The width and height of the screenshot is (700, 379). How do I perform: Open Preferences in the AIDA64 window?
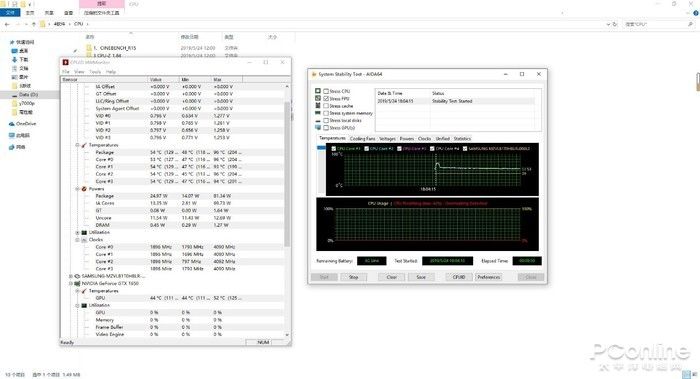click(489, 277)
